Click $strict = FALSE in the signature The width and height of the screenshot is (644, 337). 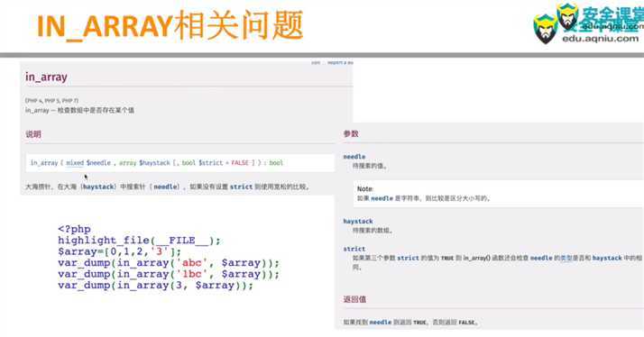click(x=224, y=163)
